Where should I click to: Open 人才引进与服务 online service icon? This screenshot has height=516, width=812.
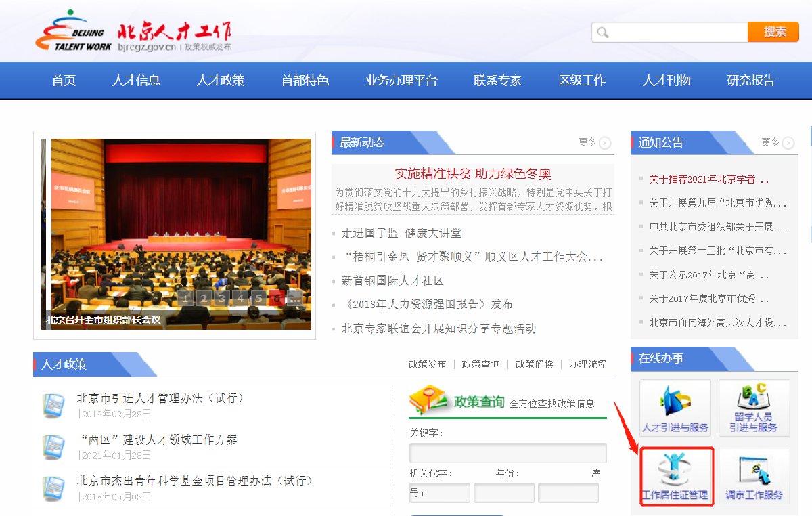pos(675,407)
